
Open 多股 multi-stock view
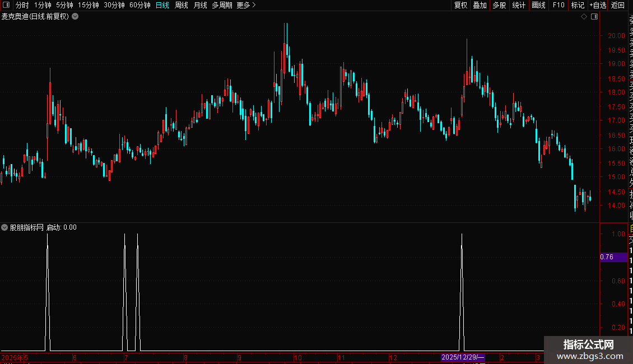(499, 5)
